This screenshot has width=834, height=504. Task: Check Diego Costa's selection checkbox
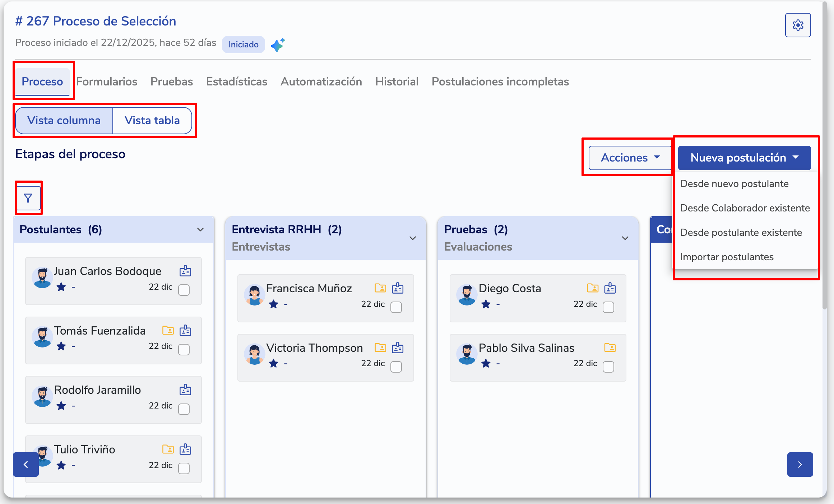point(608,307)
